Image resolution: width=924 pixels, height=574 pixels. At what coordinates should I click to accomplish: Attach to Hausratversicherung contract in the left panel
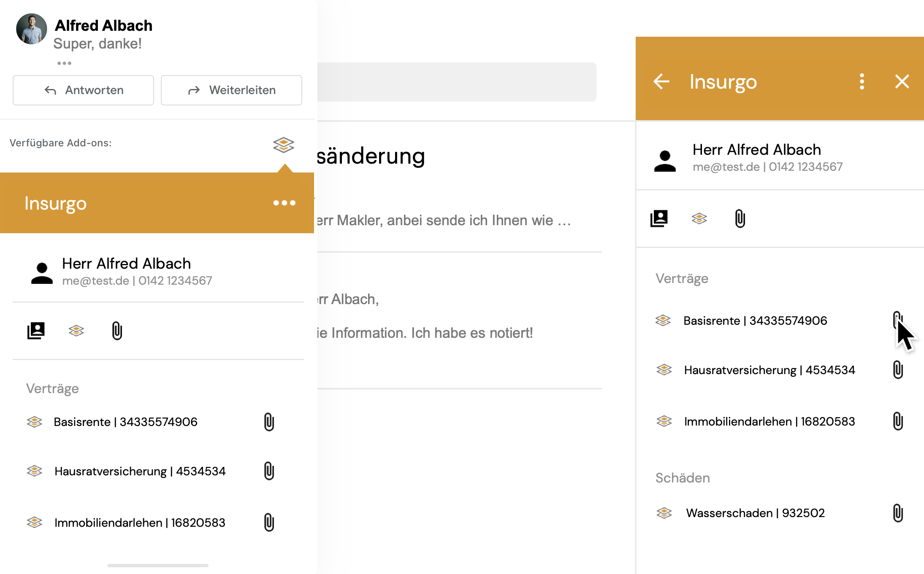[269, 471]
